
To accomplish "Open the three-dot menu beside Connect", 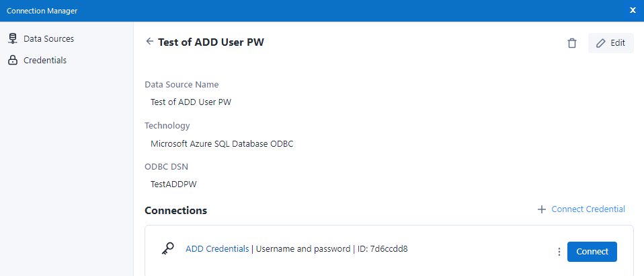I will 559,252.
